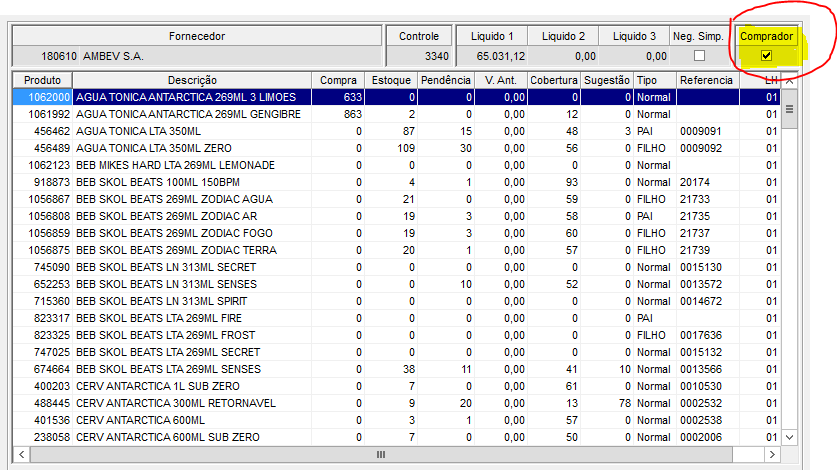Click Cobertura value 93

pyautogui.click(x=572, y=182)
